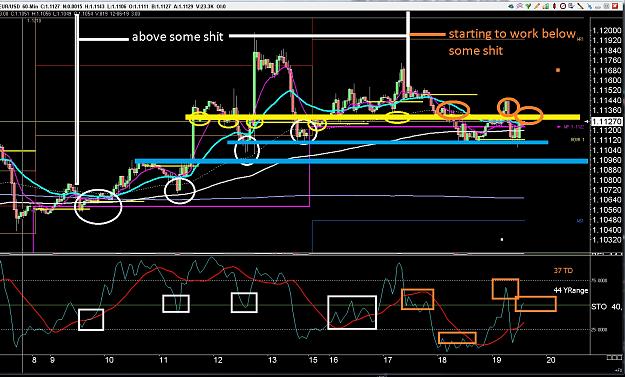Click the 60-Min interval label
This screenshot has width=625, height=377.
click(30, 6)
